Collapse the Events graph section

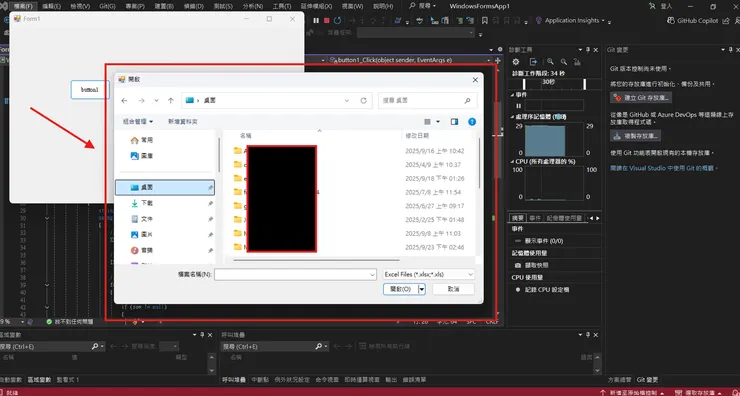[513, 94]
